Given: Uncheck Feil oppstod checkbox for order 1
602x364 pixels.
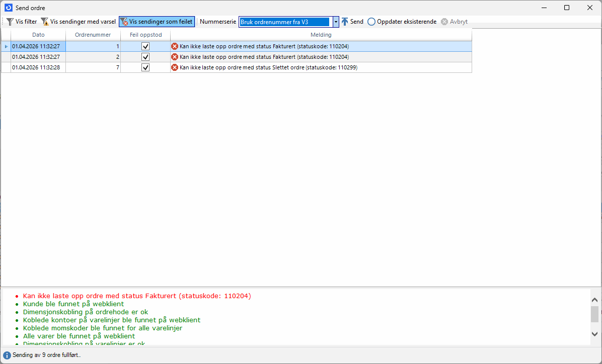Looking at the screenshot, I should click(x=145, y=46).
